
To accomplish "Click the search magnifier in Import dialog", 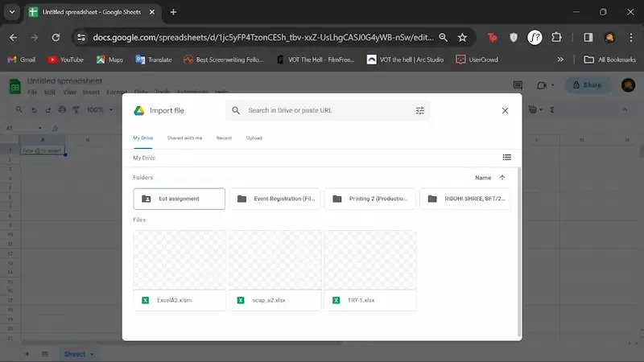I will pos(236,110).
